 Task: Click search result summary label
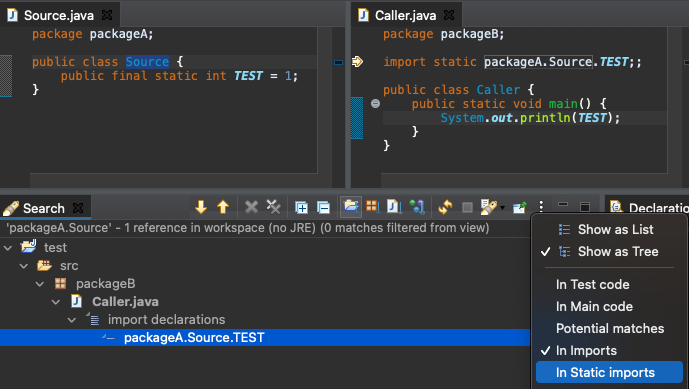[x=247, y=228]
